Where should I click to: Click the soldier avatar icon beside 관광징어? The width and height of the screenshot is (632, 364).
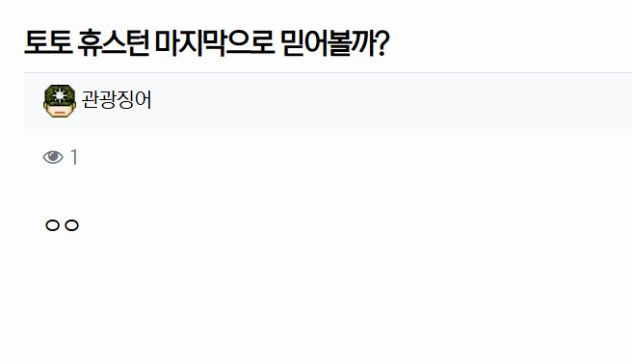[60, 101]
